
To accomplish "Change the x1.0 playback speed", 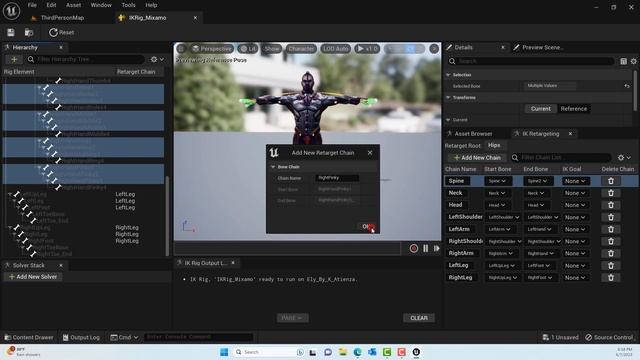I will pos(367,49).
